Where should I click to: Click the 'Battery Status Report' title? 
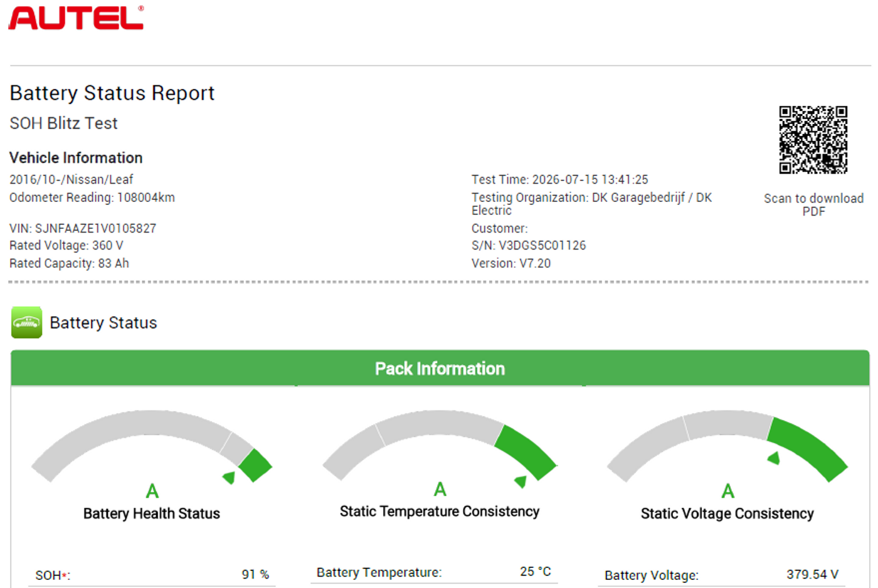(x=112, y=93)
